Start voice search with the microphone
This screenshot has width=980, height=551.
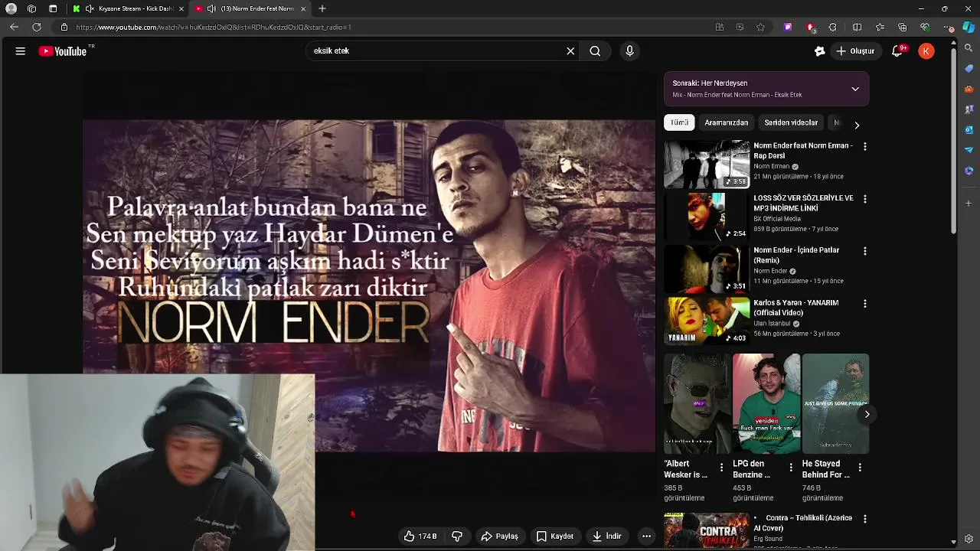tap(629, 51)
